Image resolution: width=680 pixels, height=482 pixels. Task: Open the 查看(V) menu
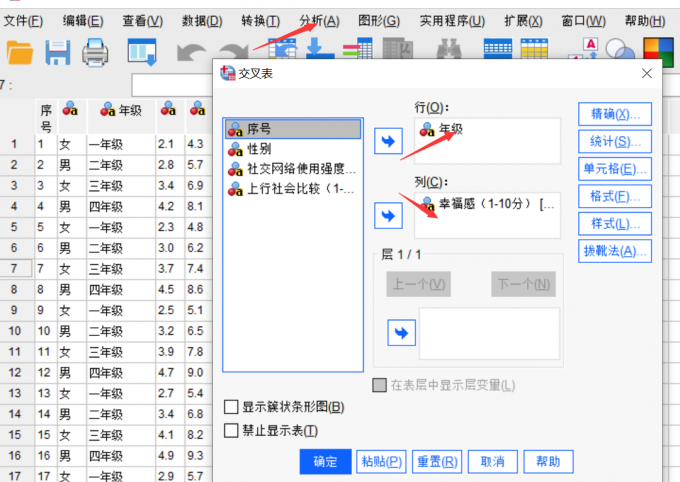pyautogui.click(x=143, y=21)
